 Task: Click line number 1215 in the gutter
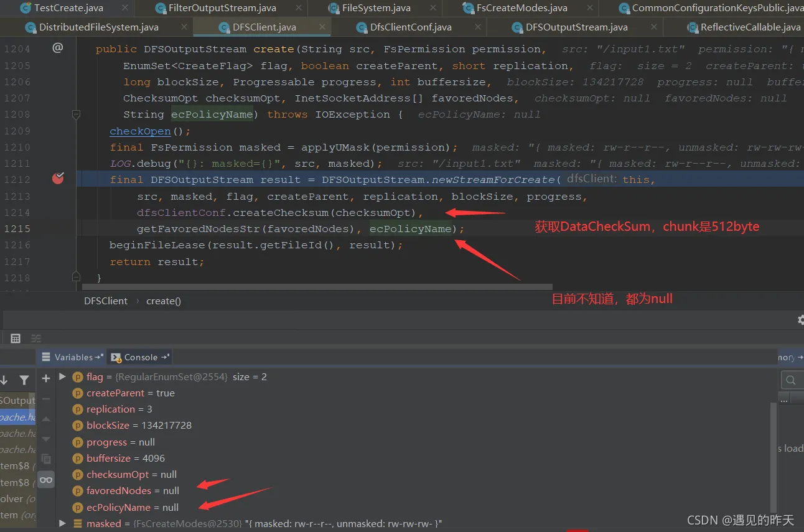(x=17, y=228)
